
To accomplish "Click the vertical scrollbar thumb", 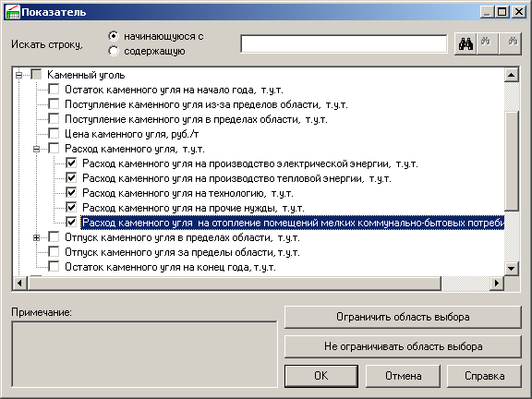I will click(x=512, y=161).
